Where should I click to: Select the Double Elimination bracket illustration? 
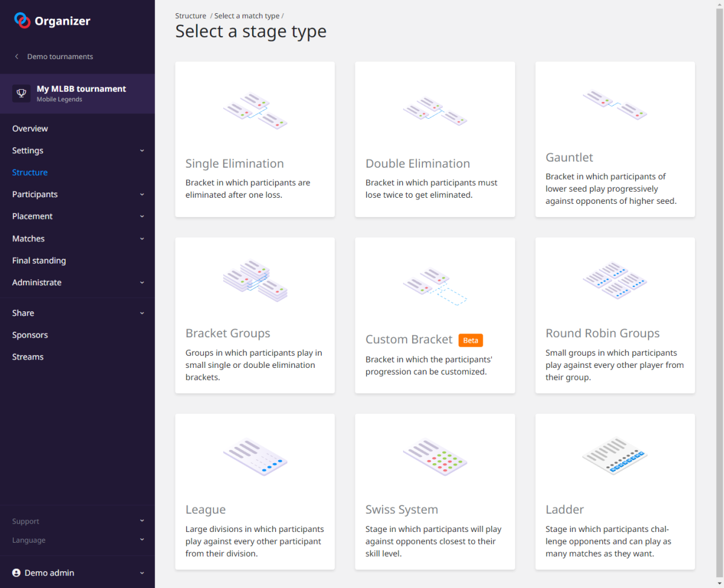click(x=434, y=111)
